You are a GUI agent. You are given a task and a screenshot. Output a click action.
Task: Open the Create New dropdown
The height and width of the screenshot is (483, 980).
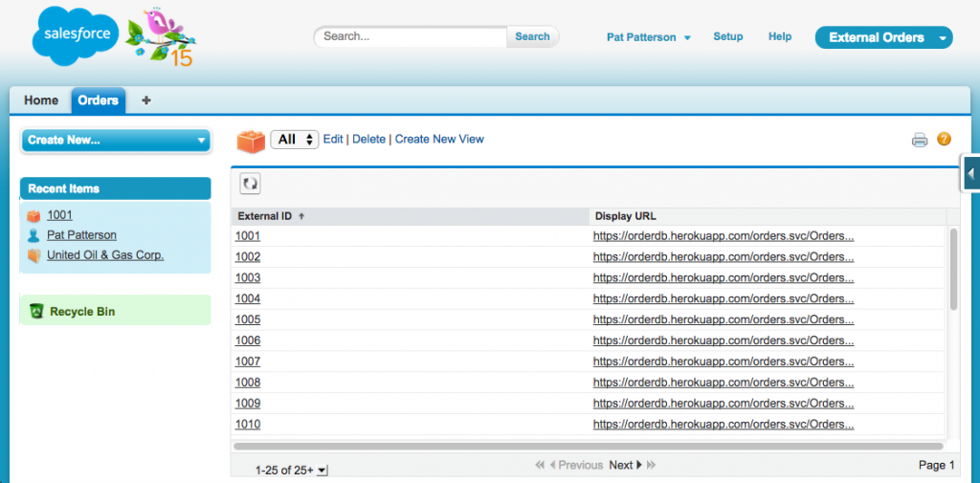(115, 140)
